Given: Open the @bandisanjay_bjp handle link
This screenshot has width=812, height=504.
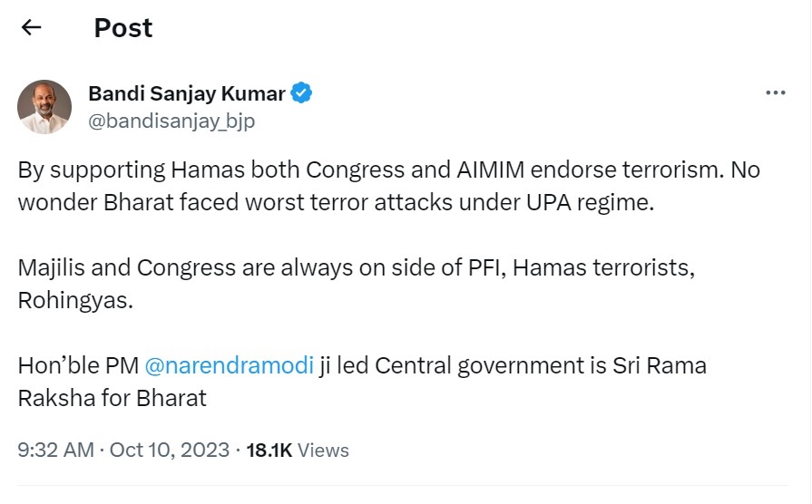Looking at the screenshot, I should (171, 121).
